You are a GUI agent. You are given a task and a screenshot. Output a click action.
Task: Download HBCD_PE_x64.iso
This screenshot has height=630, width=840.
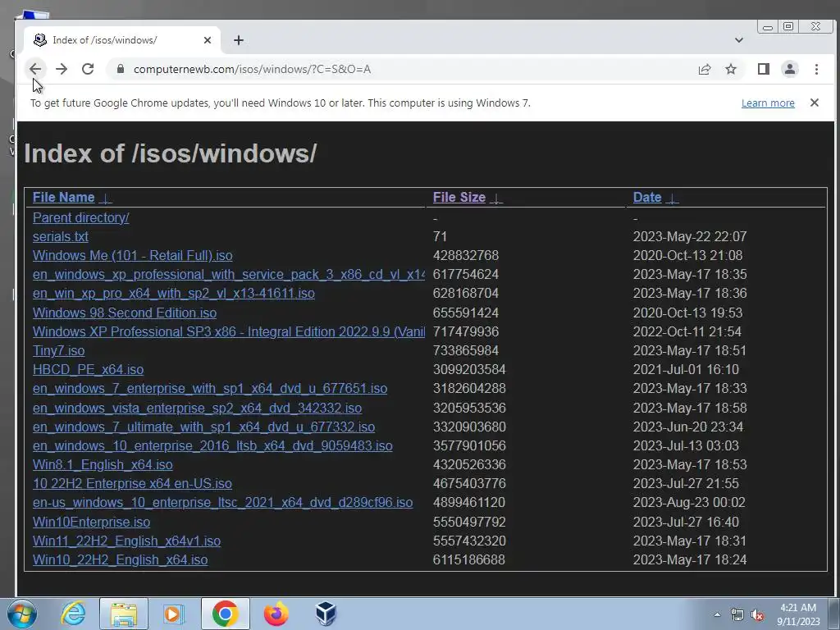pyautogui.click(x=88, y=370)
